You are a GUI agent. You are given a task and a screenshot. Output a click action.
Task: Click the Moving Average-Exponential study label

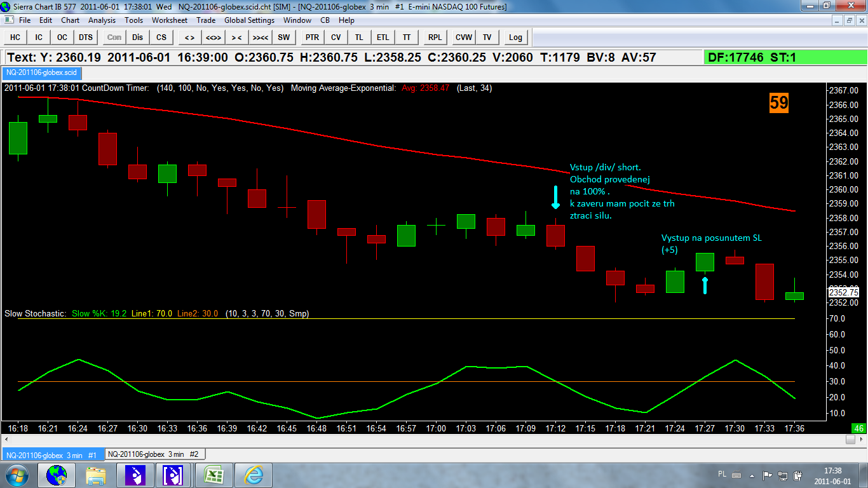coord(343,88)
